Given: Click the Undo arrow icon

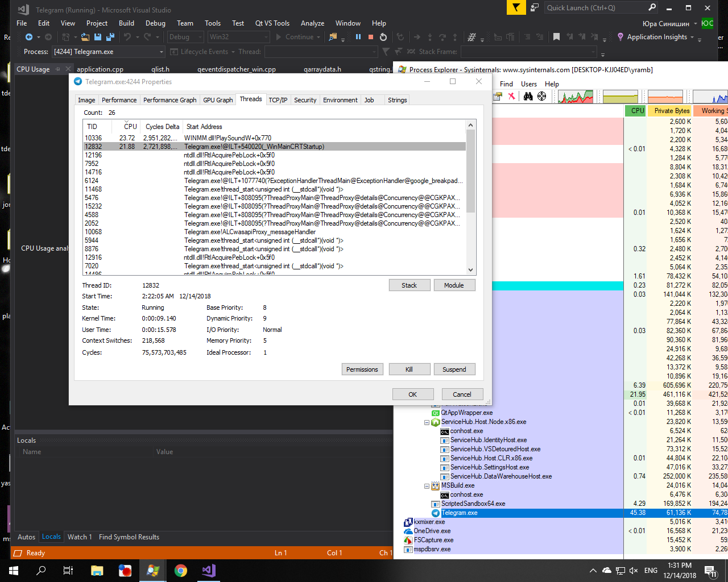Looking at the screenshot, I should pos(127,37).
